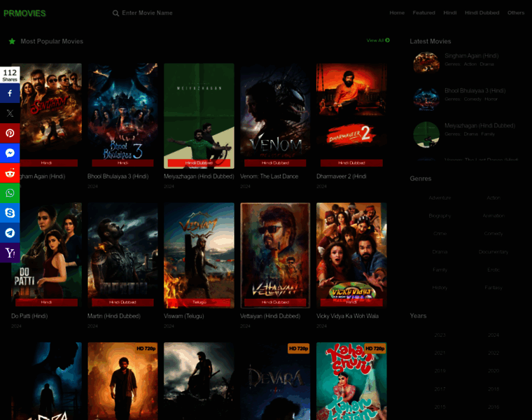
Task: Open Meiyazhagan movie poster
Action: [199, 115]
